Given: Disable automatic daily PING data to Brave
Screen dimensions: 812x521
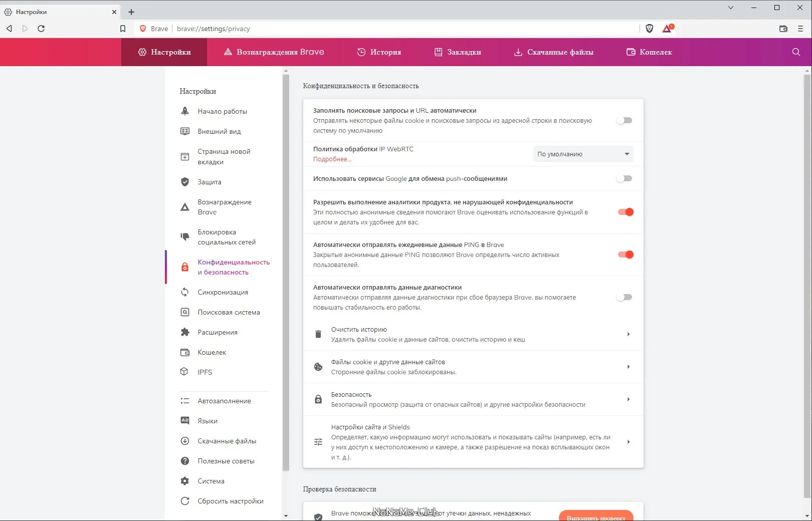Looking at the screenshot, I should tap(625, 254).
